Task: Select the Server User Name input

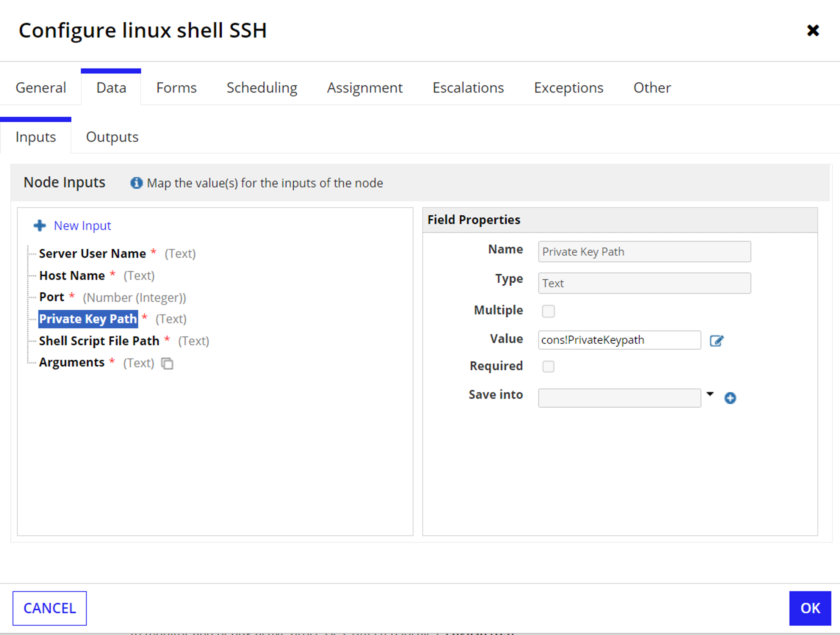Action: coord(92,253)
